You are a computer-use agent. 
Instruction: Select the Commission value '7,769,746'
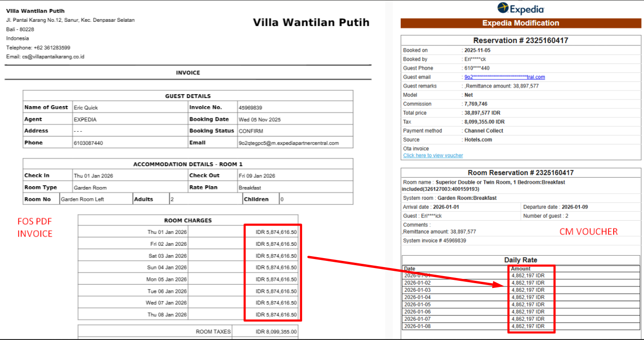[x=476, y=104]
